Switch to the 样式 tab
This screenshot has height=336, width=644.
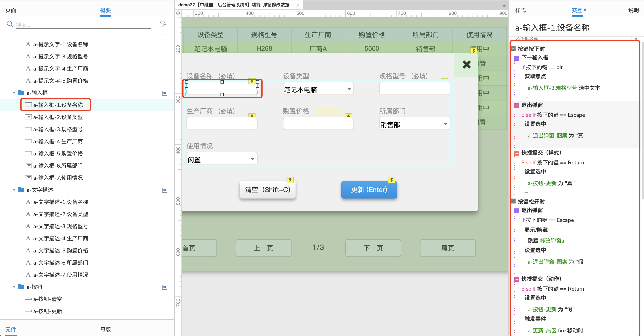(520, 10)
